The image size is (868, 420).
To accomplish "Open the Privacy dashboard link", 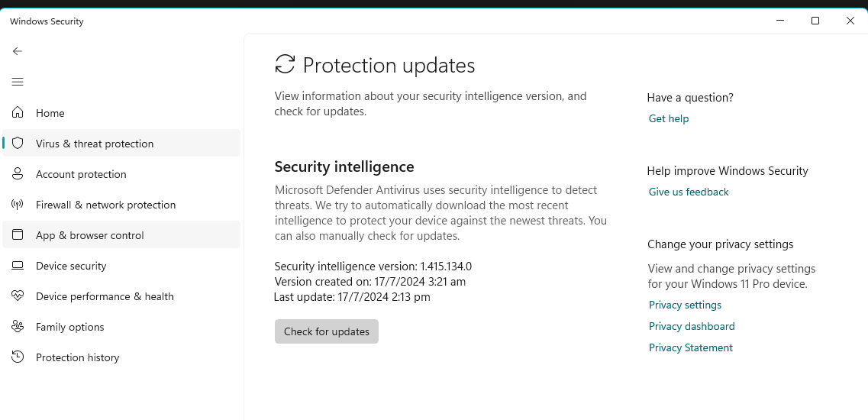I will click(692, 326).
